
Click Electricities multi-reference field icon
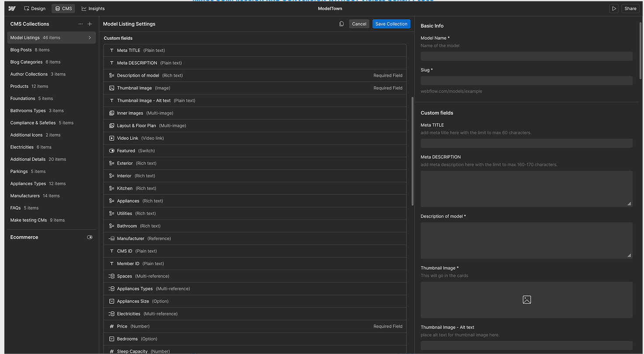pyautogui.click(x=111, y=314)
